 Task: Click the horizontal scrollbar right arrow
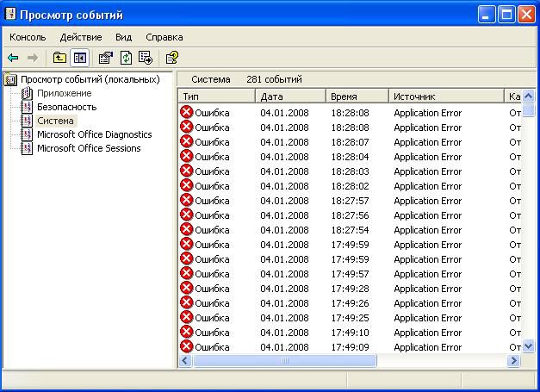coord(514,361)
